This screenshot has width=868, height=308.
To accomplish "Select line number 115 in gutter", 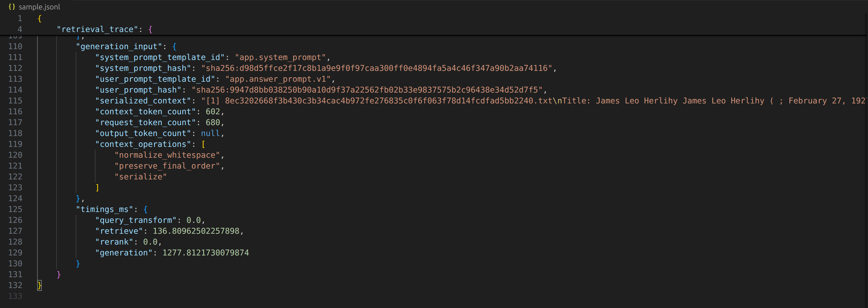I will pyautogui.click(x=15, y=101).
